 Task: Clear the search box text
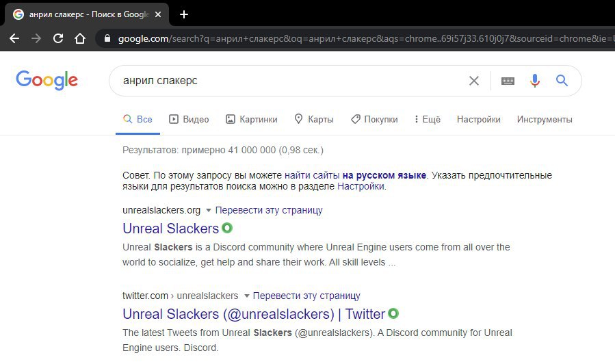point(474,81)
